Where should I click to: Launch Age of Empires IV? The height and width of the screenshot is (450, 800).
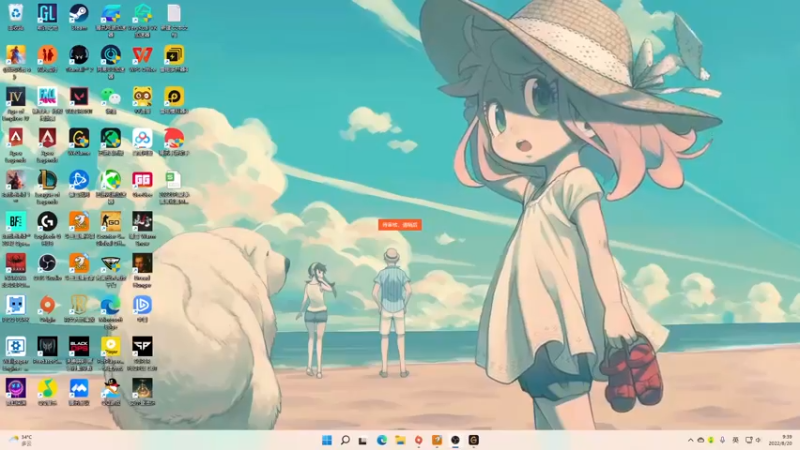(16, 96)
